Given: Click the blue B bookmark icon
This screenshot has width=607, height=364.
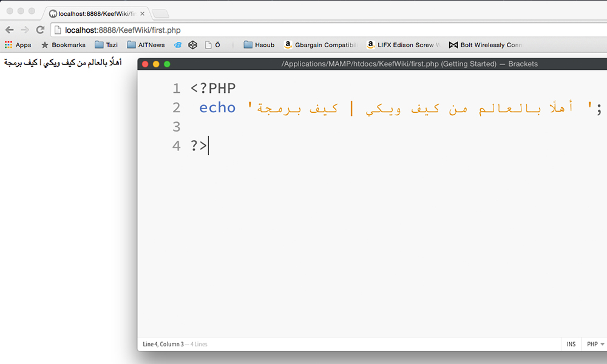Looking at the screenshot, I should point(178,45).
